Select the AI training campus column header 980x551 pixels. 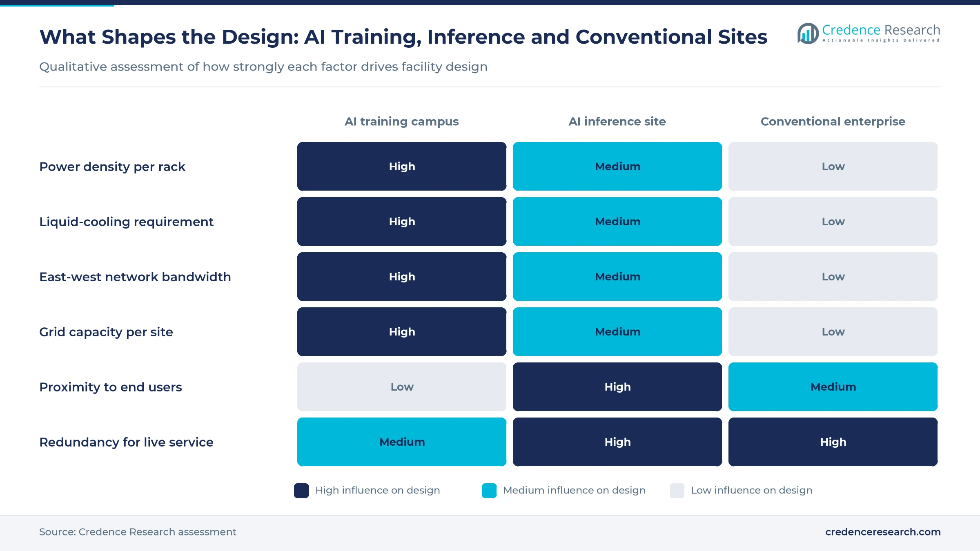402,122
